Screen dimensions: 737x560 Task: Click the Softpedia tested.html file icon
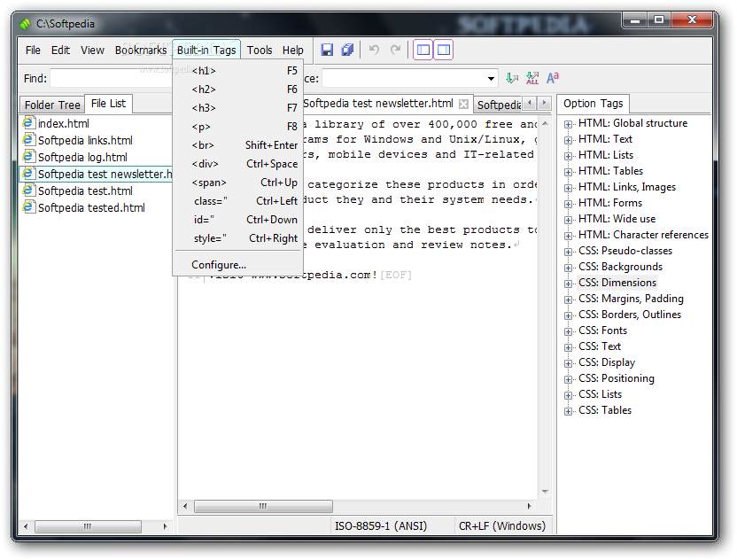[28, 207]
